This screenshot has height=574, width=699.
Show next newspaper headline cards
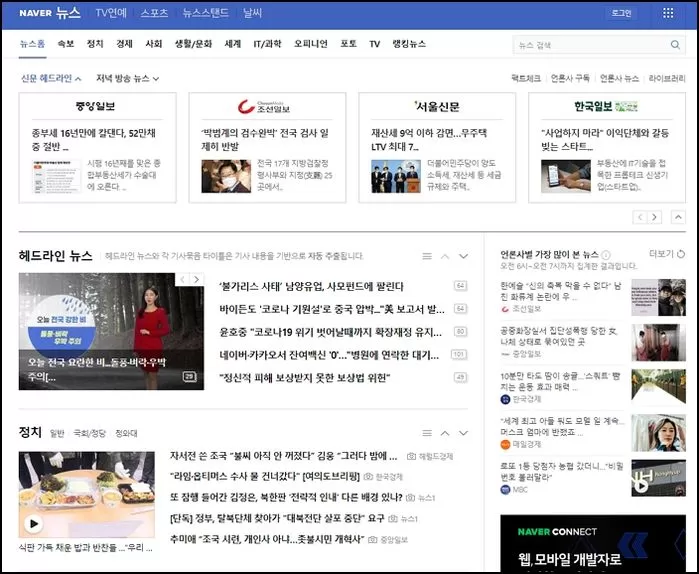[654, 217]
